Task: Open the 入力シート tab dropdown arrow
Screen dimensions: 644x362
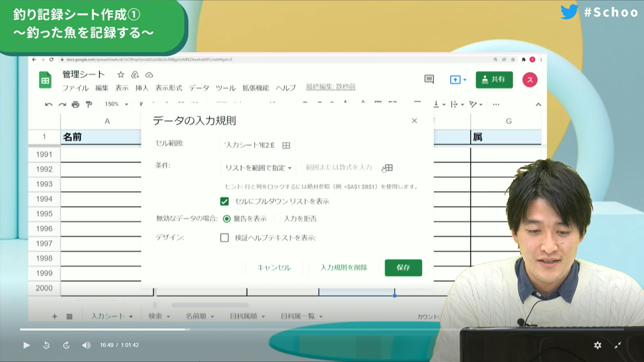Action: click(131, 316)
